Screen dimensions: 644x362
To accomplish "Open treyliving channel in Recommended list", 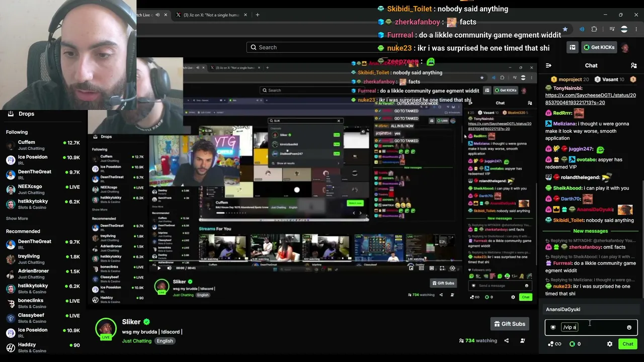I will pyautogui.click(x=43, y=259).
